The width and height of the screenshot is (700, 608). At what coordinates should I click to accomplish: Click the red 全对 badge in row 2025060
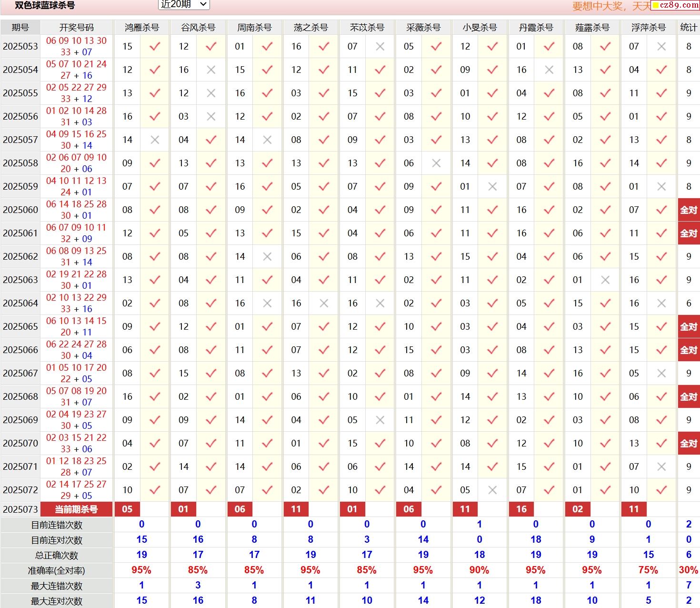coord(689,210)
